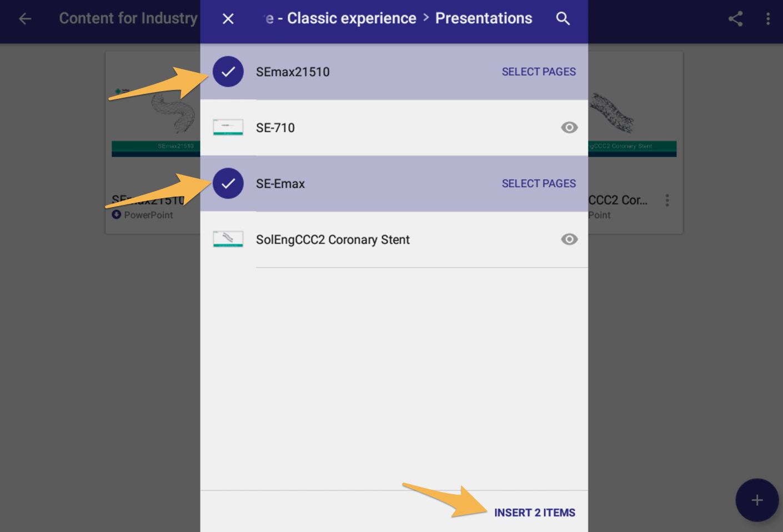Select the Presentations breadcrumb item
Viewport: 783px width, 532px height.
coord(483,19)
